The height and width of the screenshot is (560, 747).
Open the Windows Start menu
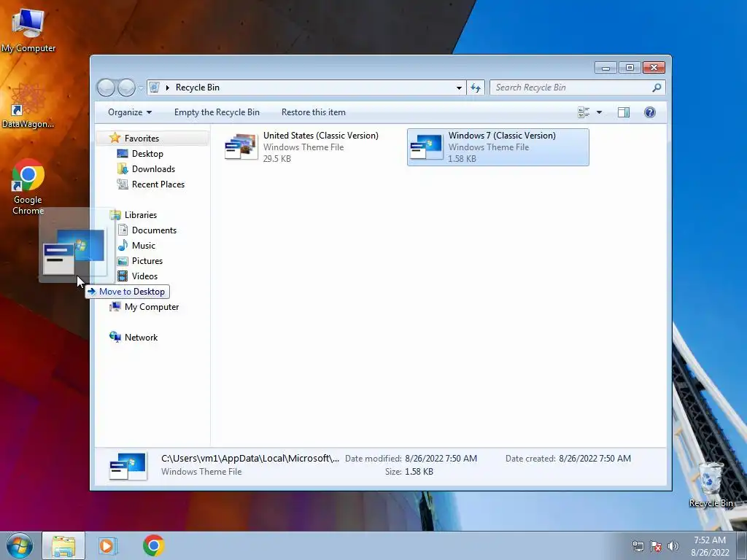[20, 545]
